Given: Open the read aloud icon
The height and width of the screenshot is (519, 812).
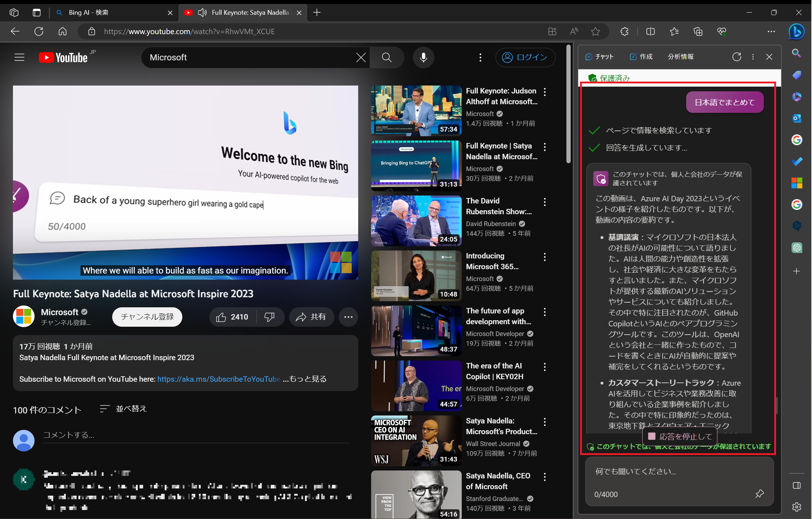Looking at the screenshot, I should tap(574, 32).
